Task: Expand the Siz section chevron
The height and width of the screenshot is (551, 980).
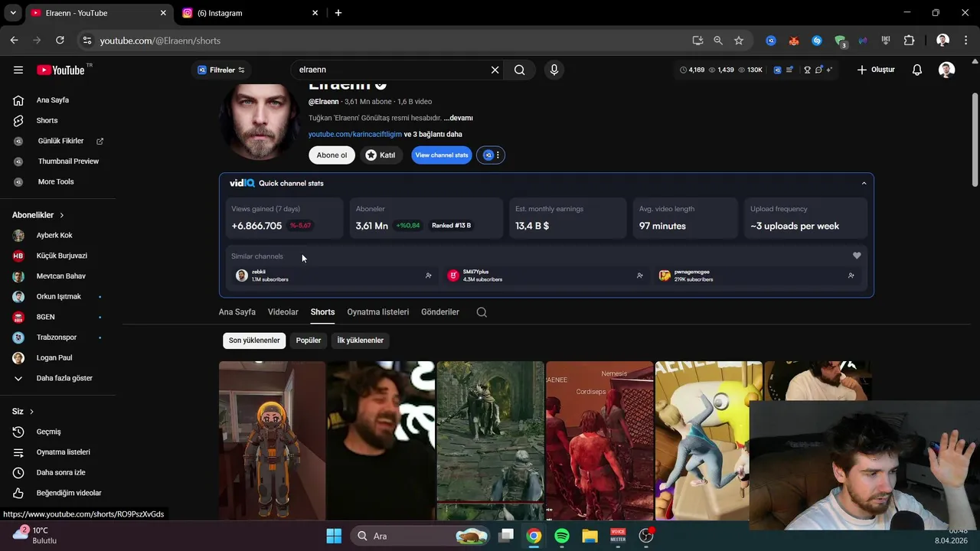Action: tap(32, 412)
